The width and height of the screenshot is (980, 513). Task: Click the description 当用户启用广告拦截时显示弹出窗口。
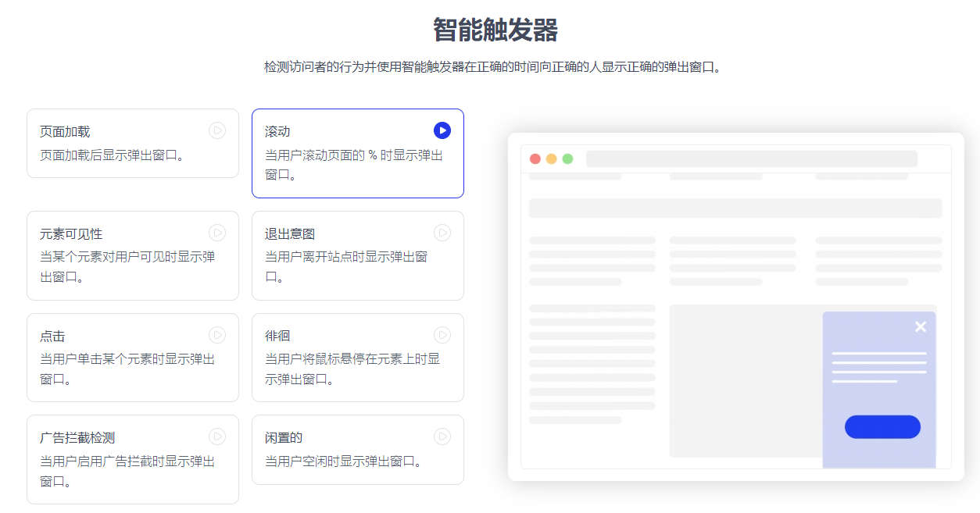(127, 472)
